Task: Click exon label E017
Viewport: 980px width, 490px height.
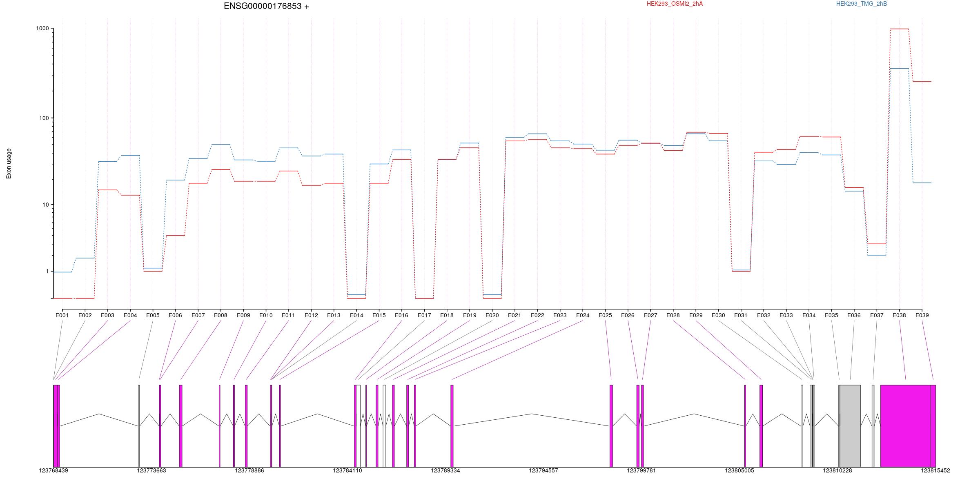Action: (424, 315)
